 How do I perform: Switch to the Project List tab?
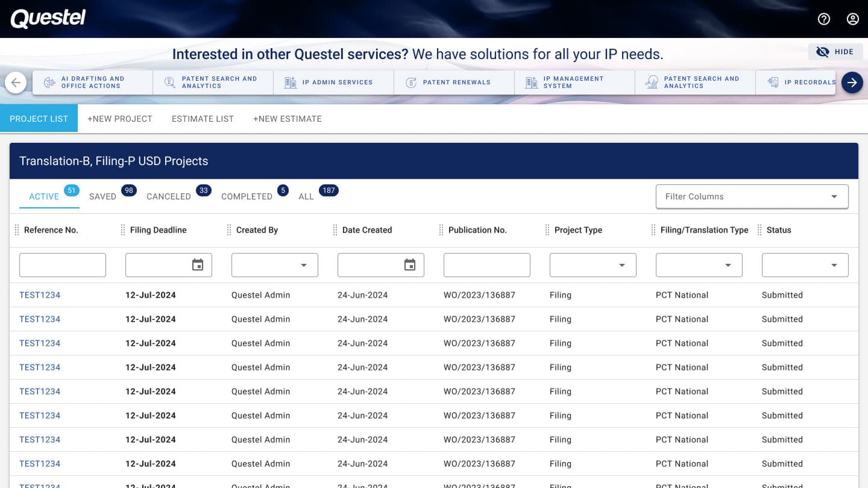(39, 119)
